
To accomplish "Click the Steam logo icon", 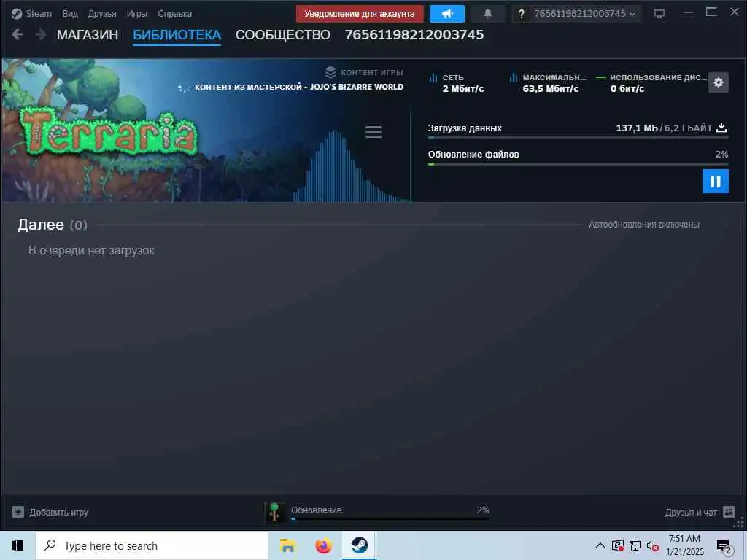I will click(x=17, y=13).
